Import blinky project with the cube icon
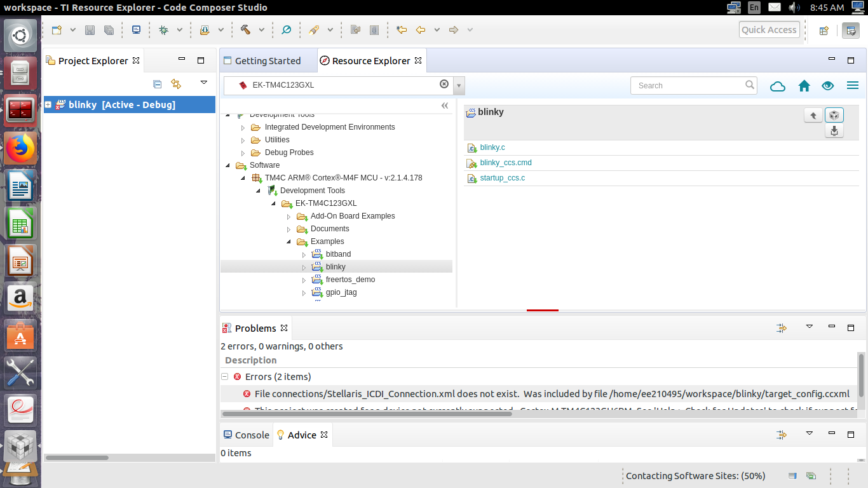The height and width of the screenshot is (488, 868). tap(834, 116)
